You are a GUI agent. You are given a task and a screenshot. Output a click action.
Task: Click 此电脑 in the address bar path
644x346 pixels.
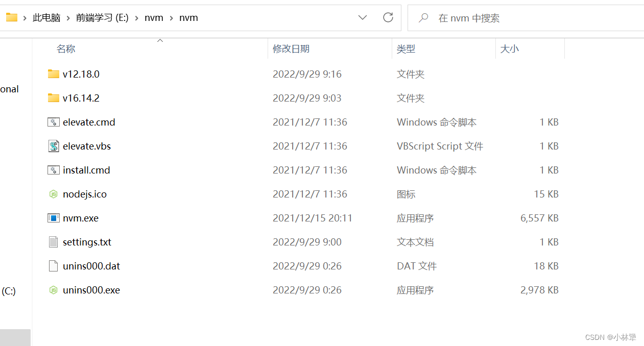(x=46, y=17)
